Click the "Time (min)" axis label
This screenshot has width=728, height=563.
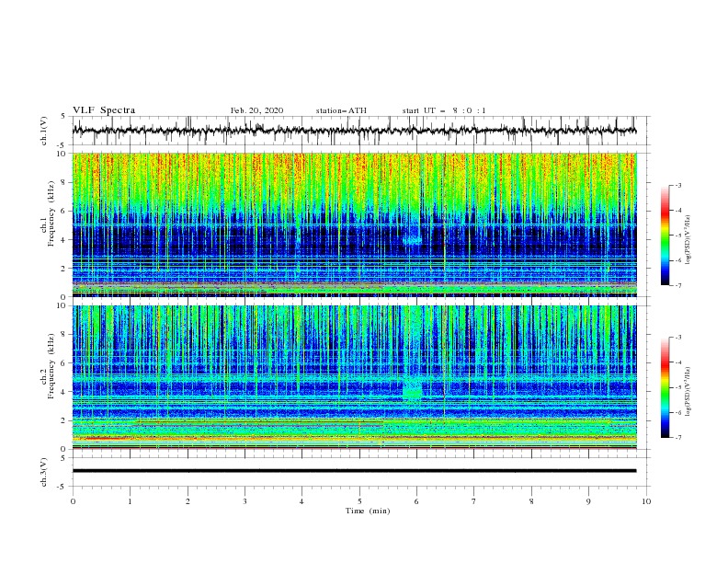click(368, 511)
